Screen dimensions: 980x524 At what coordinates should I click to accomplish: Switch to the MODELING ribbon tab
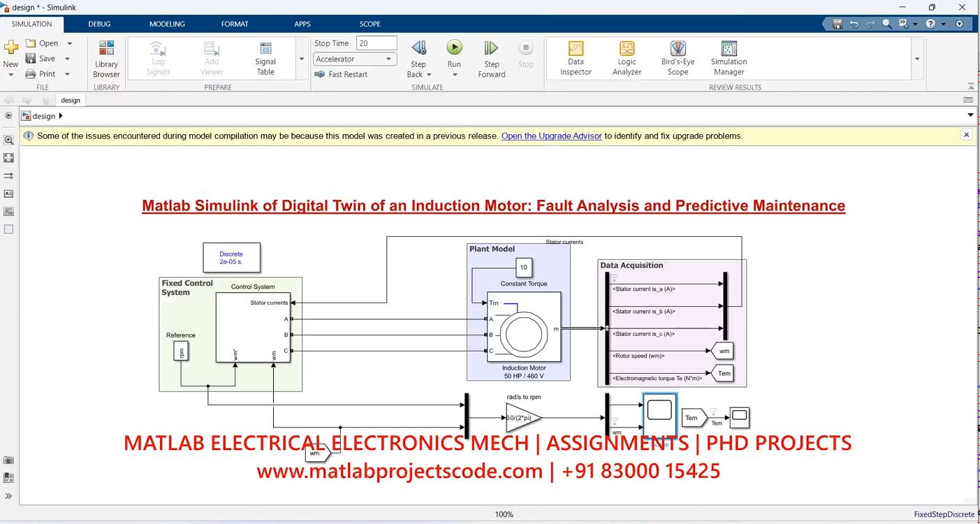(x=167, y=24)
